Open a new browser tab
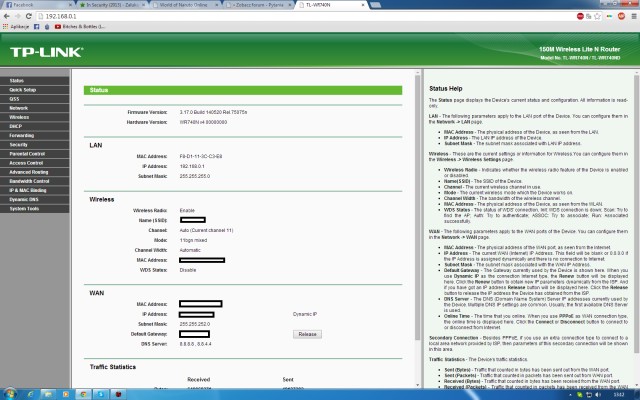 coord(375,5)
